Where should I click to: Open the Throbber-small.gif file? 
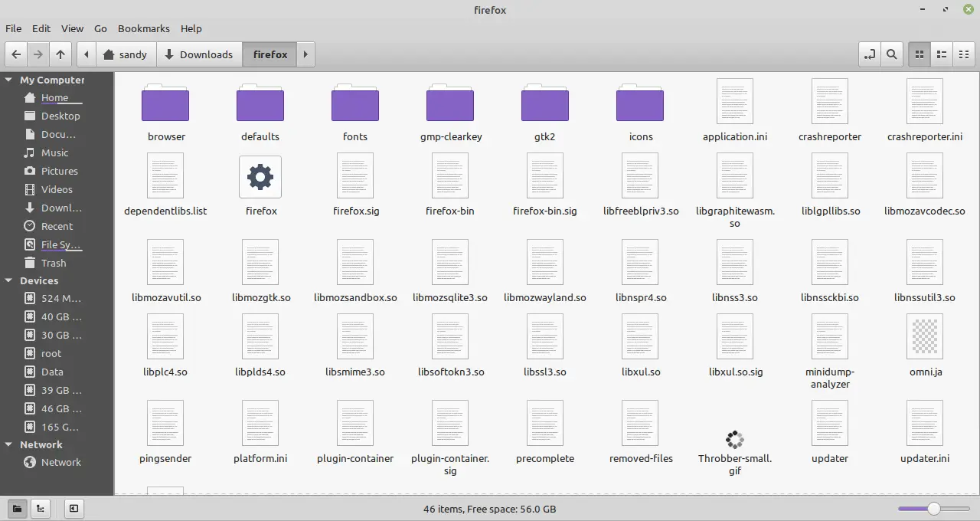coord(734,440)
